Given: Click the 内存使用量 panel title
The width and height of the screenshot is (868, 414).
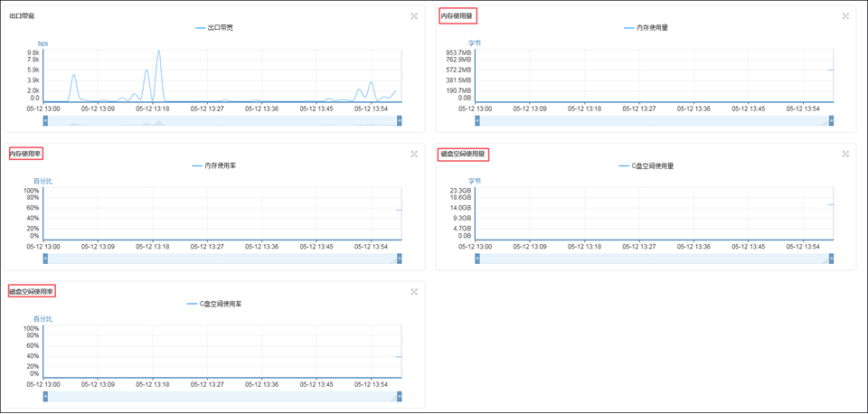Looking at the screenshot, I should [x=458, y=16].
